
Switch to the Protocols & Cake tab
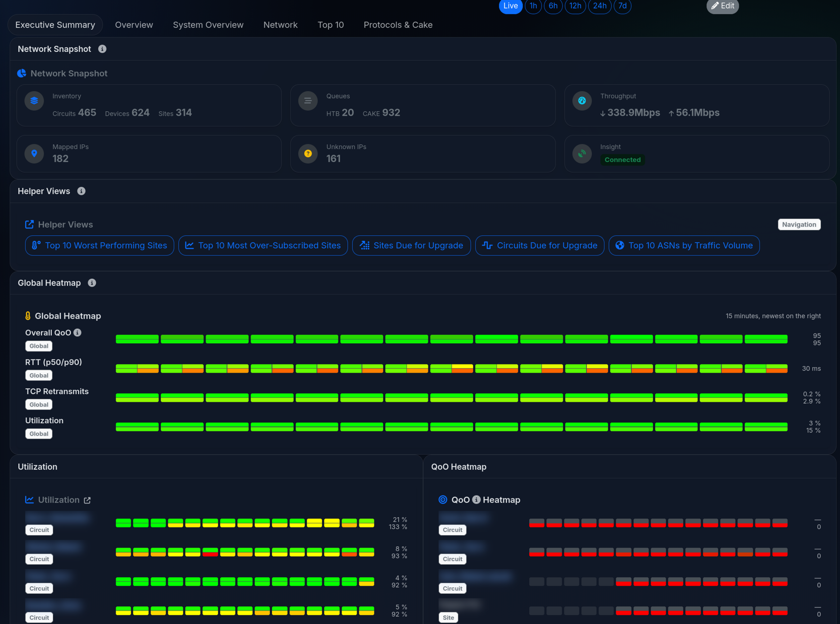pos(398,25)
